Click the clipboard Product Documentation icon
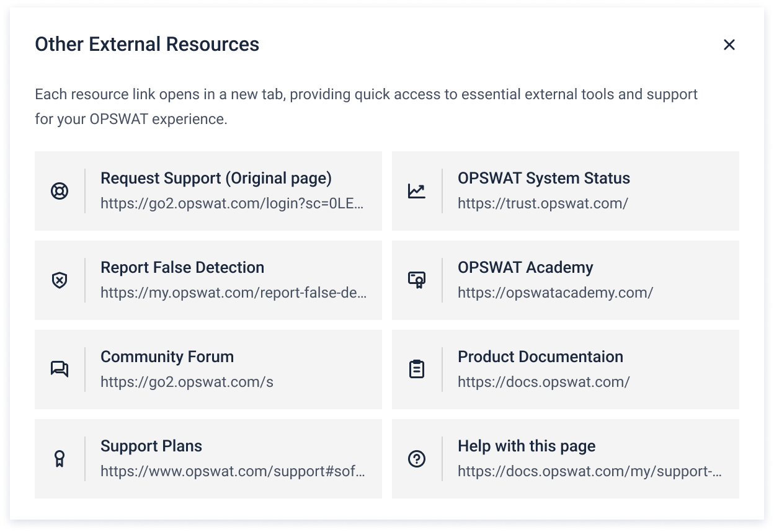Screen dimensions: 774x532 [x=417, y=370]
